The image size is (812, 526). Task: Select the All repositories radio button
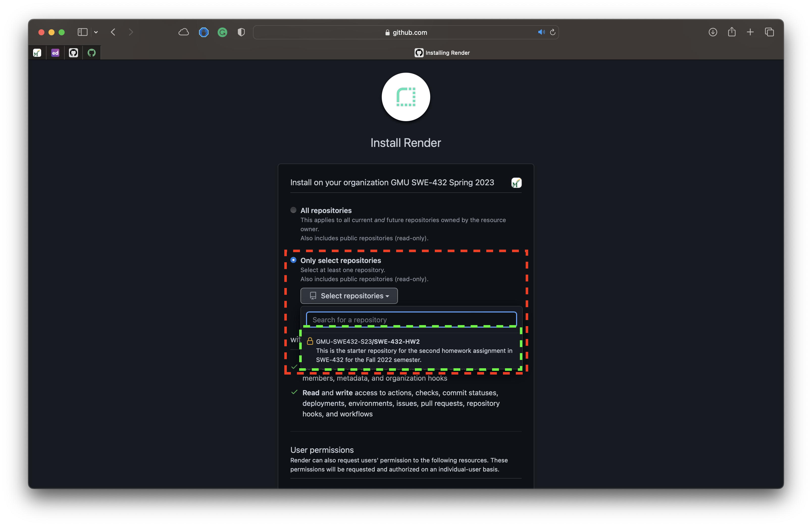tap(293, 210)
